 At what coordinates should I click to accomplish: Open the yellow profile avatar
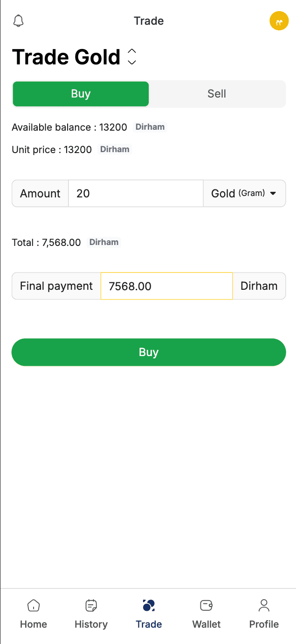279,21
